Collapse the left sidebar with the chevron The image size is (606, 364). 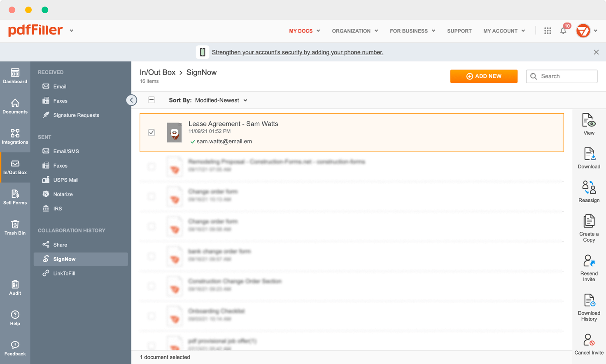click(x=131, y=100)
